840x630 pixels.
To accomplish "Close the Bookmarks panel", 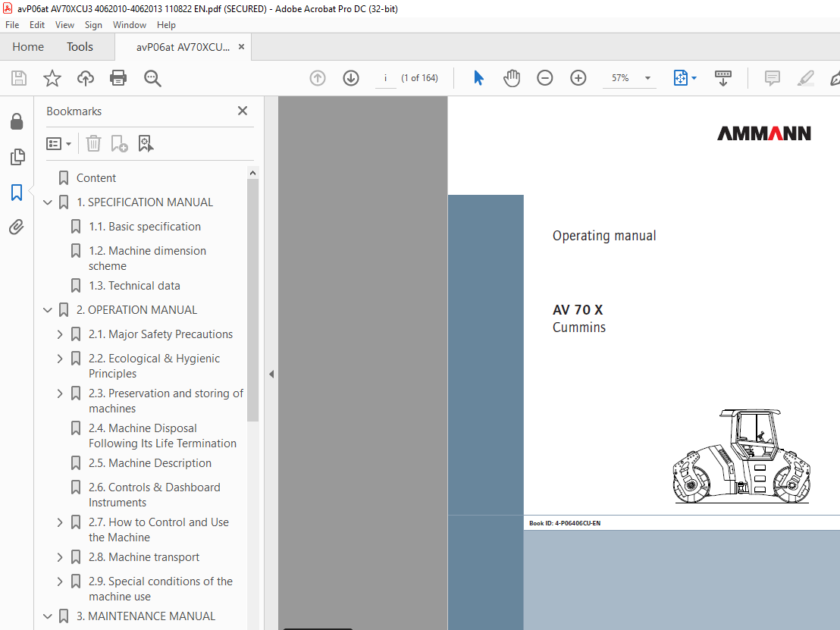I will (243, 111).
